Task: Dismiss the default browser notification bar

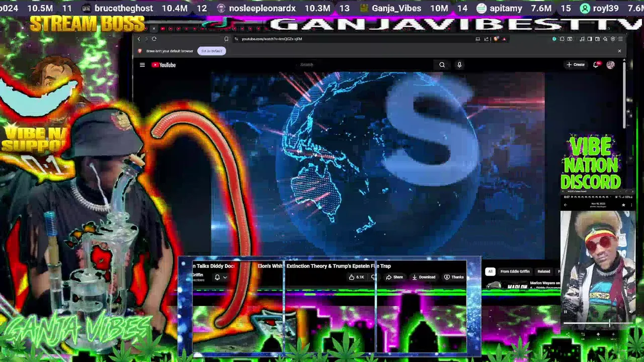Action: (619, 51)
